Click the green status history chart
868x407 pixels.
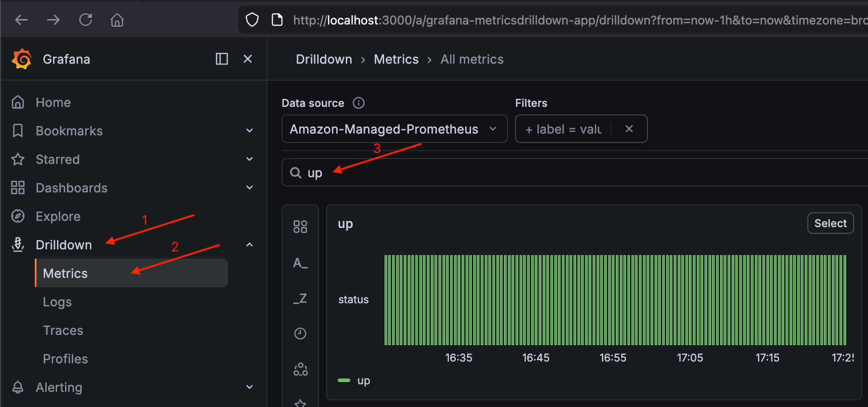point(615,300)
